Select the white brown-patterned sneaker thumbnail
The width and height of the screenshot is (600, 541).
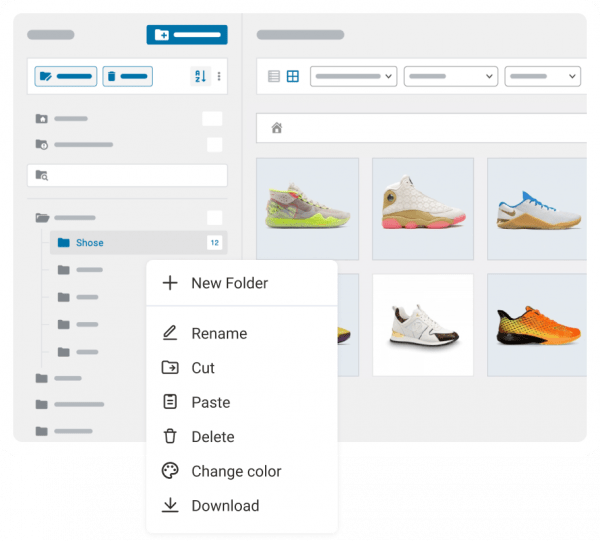point(423,325)
